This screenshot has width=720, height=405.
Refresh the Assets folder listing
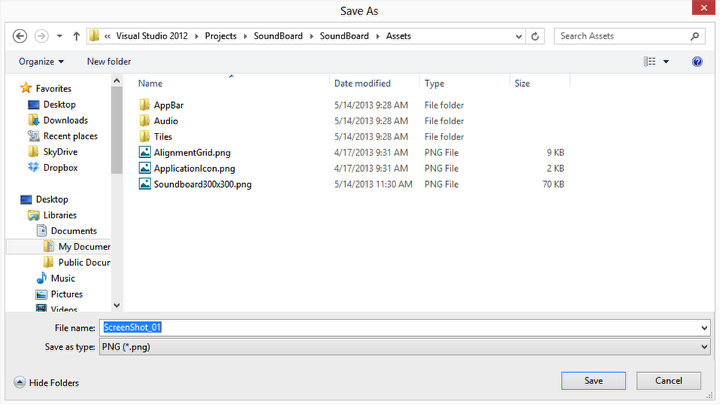536,36
